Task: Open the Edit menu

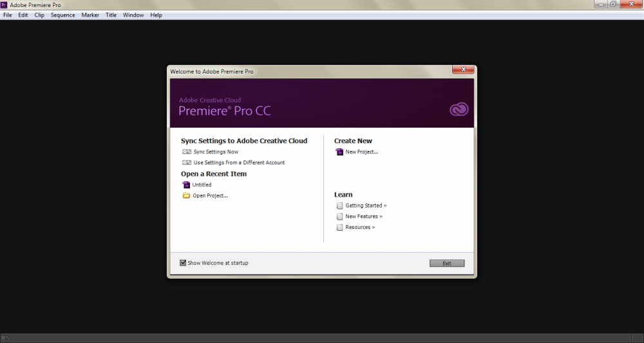Action: click(23, 15)
